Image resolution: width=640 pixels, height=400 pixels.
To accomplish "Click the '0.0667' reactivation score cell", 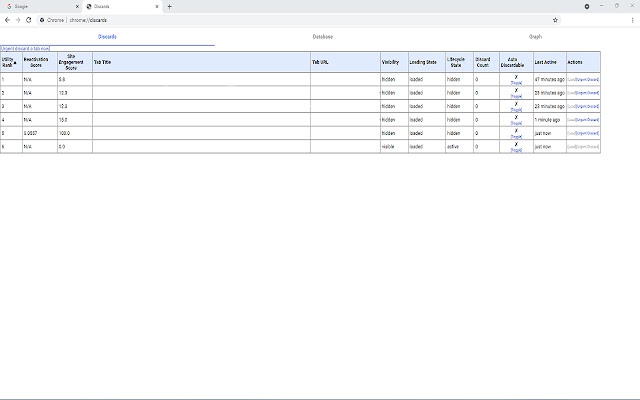I will 40,133.
